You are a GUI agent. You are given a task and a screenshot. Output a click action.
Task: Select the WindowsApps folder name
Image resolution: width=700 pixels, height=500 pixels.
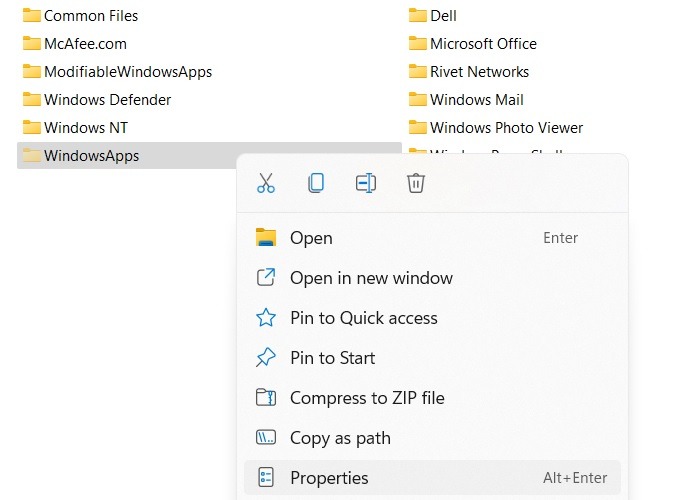(x=92, y=156)
